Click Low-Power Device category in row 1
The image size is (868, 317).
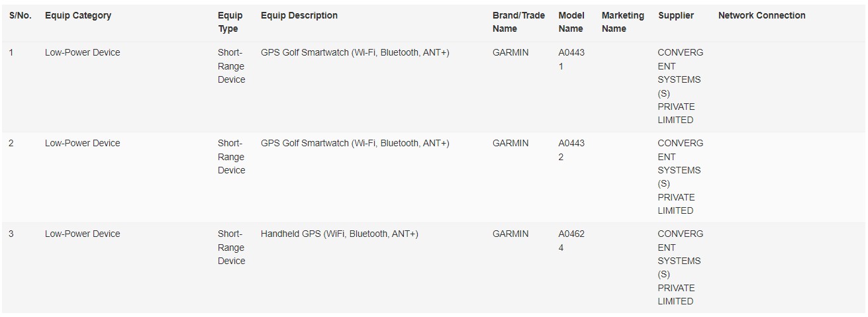point(83,52)
